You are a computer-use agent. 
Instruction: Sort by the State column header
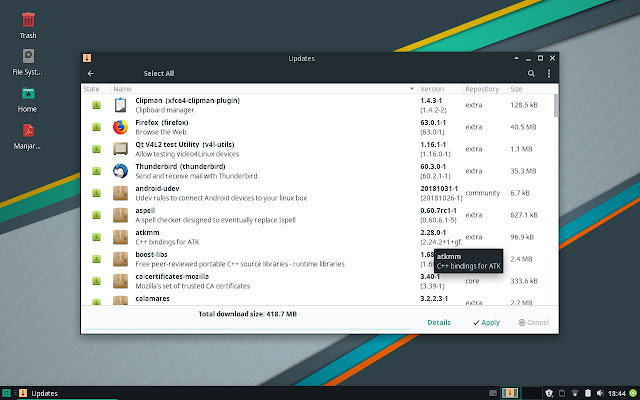point(96,89)
